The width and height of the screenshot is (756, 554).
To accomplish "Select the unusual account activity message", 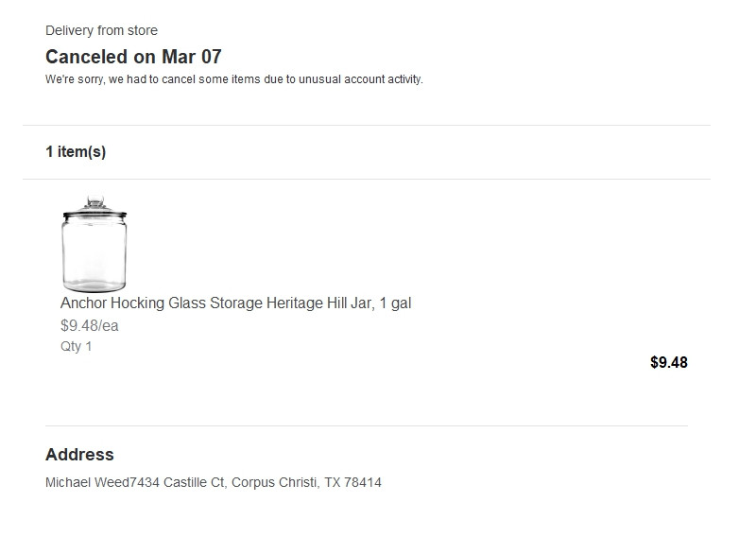I will pos(233,79).
